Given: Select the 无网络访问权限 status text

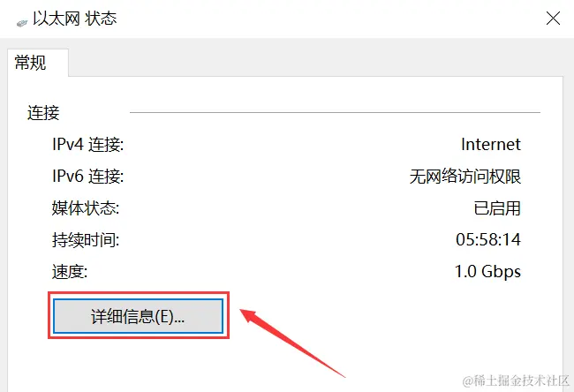Looking at the screenshot, I should [465, 177].
